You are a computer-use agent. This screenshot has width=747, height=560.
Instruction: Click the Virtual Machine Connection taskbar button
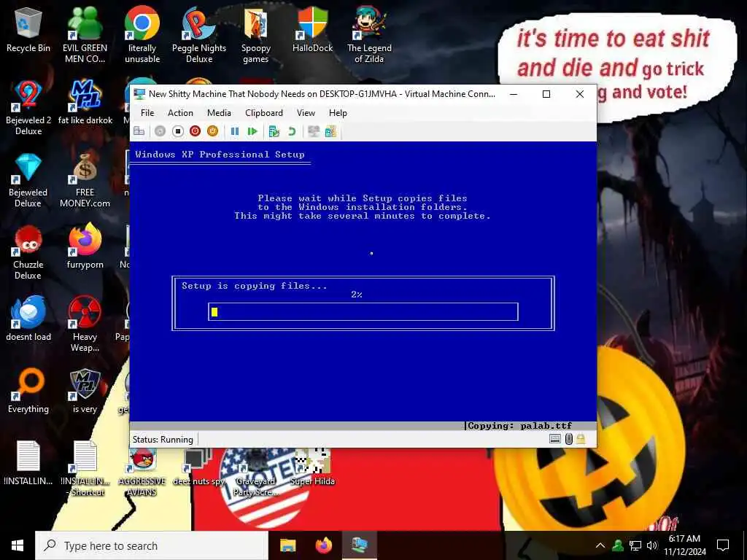pos(360,545)
